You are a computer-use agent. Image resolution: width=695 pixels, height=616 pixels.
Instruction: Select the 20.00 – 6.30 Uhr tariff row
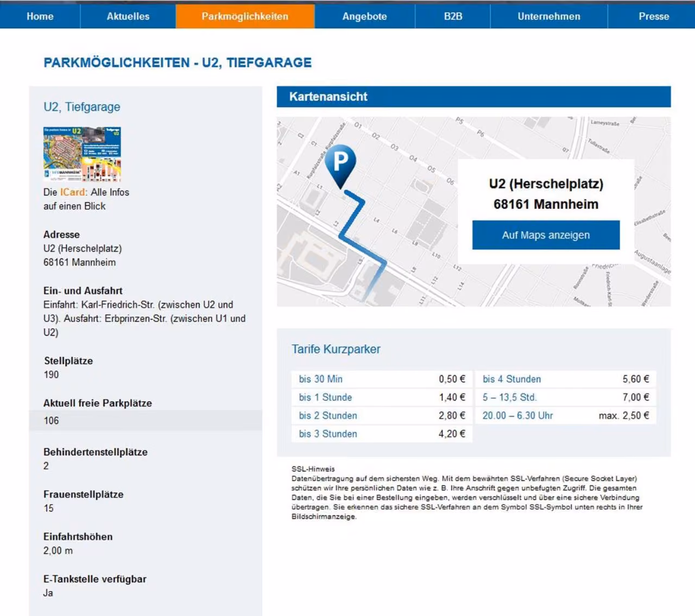tap(566, 416)
